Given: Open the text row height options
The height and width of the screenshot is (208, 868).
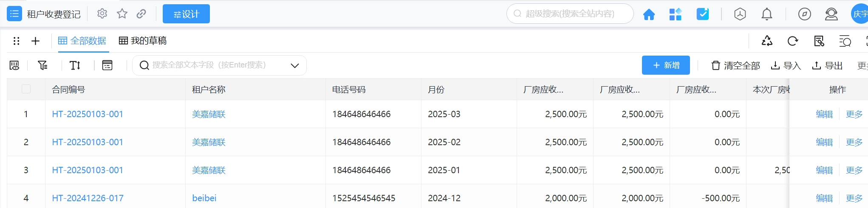Looking at the screenshot, I should (75, 65).
